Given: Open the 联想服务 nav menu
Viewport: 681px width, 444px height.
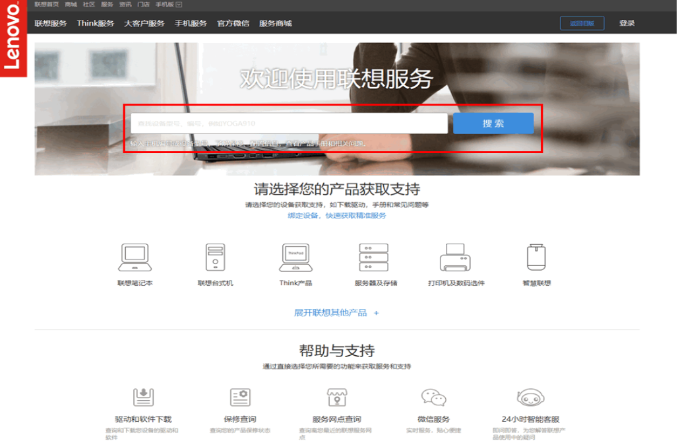Looking at the screenshot, I should [x=52, y=23].
